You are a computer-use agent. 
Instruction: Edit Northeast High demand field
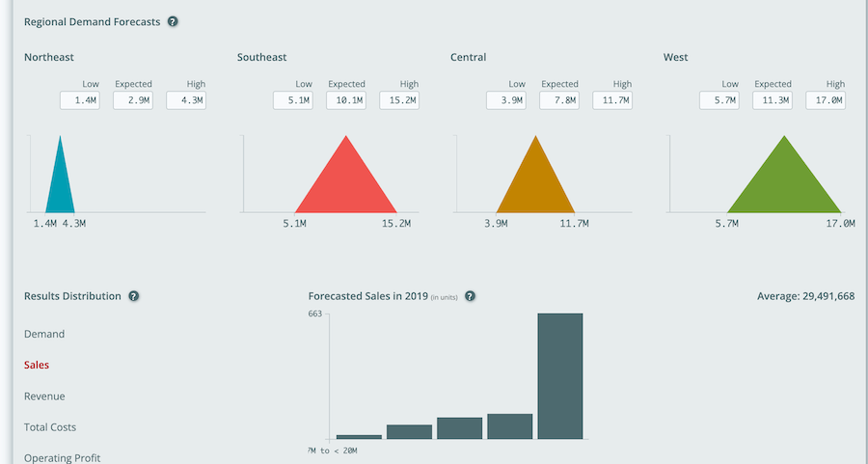186,100
